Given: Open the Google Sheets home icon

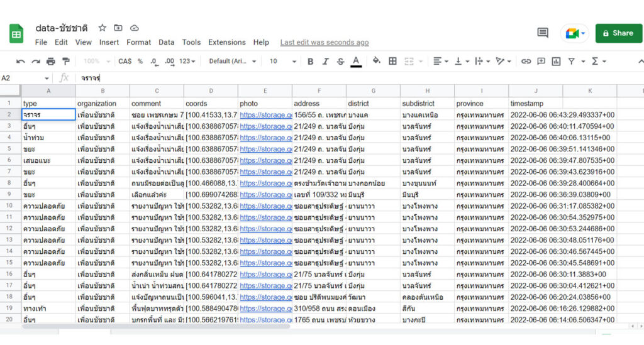Looking at the screenshot, I should pyautogui.click(x=16, y=34).
